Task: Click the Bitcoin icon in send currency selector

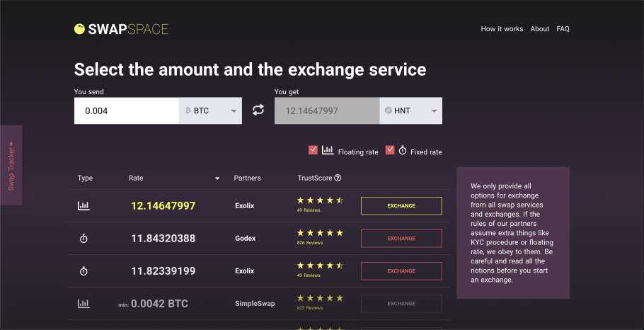Action: point(188,110)
